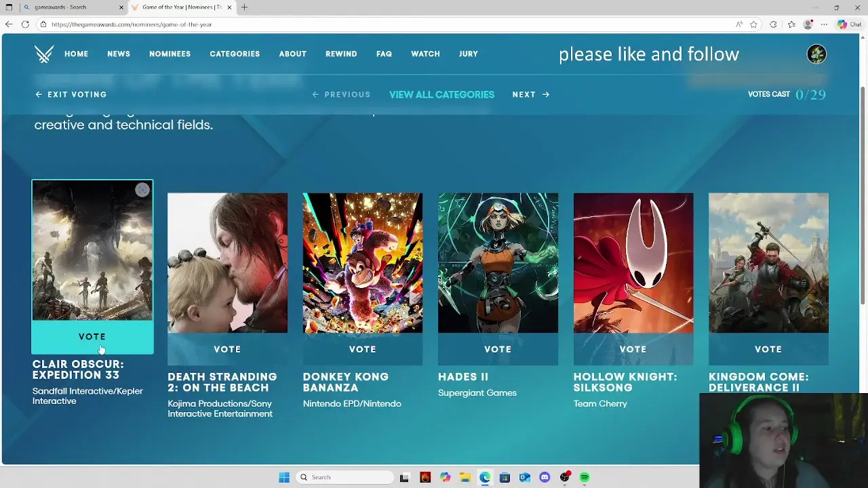
Task: Open the user avatar in site header
Action: tap(816, 54)
